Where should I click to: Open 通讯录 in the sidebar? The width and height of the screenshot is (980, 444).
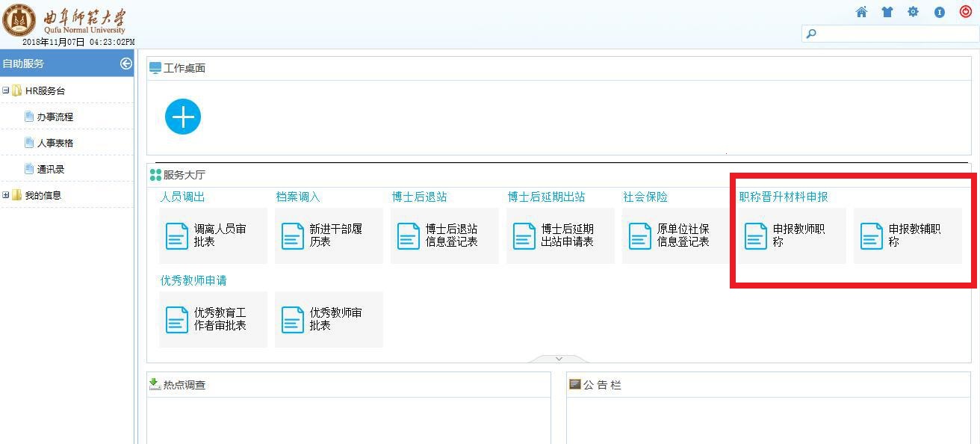[x=51, y=169]
